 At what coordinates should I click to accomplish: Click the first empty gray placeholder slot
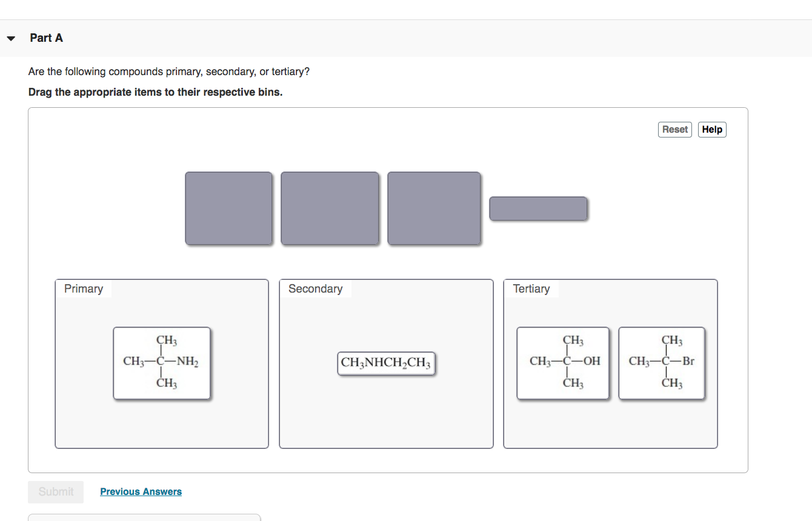[228, 208]
